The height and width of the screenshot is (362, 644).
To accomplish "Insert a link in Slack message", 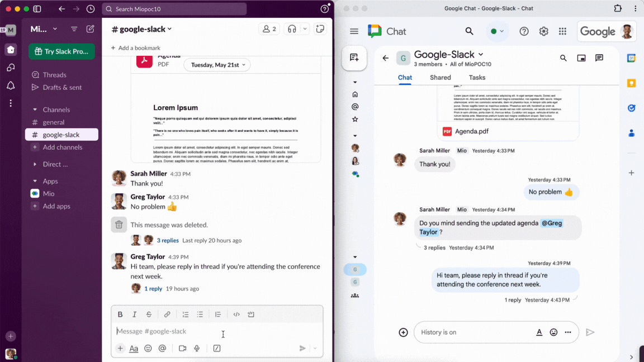I will click(x=167, y=315).
